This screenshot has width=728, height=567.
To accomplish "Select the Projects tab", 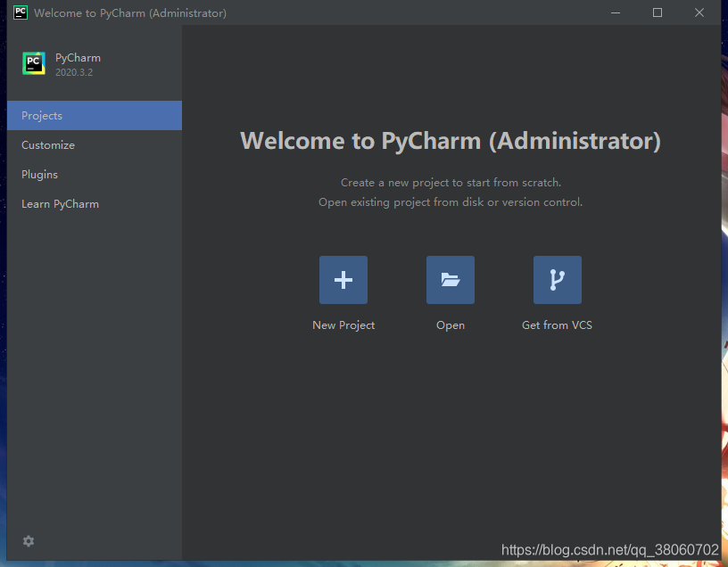I will [95, 116].
